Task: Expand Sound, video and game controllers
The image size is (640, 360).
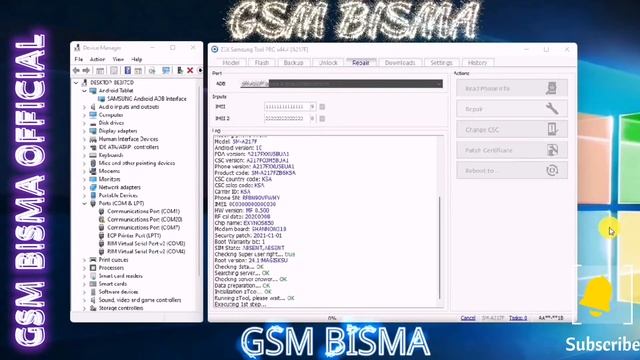Action: (x=84, y=300)
